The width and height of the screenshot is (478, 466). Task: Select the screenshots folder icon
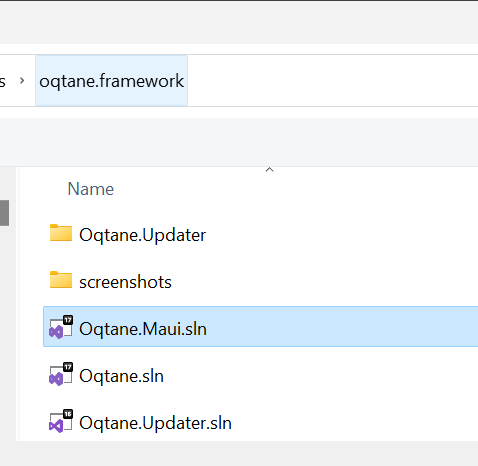tap(61, 280)
